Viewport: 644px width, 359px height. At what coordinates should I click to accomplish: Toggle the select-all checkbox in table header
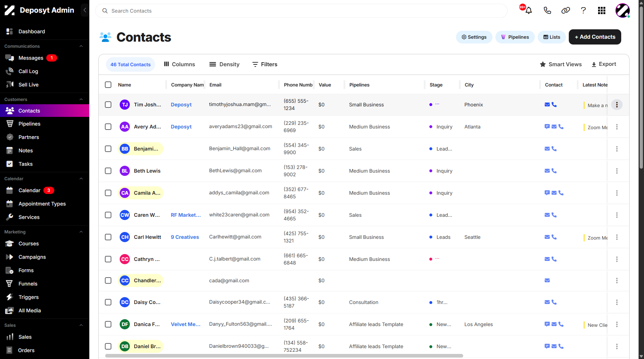[x=108, y=85]
